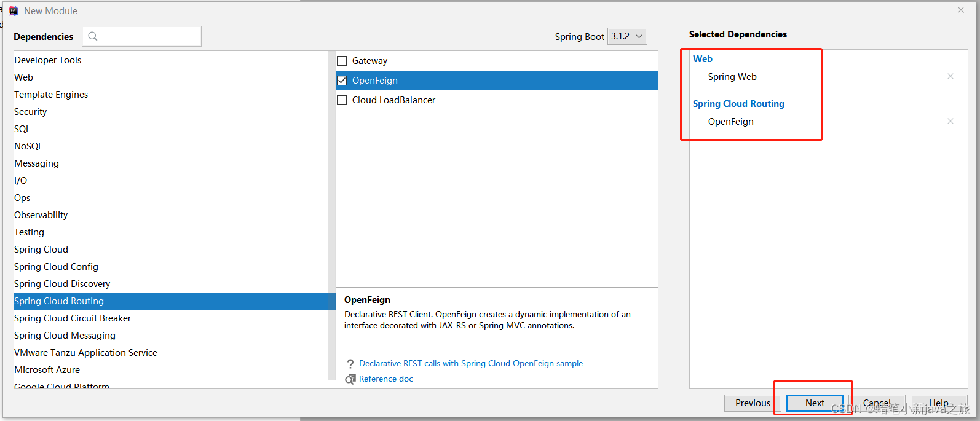Screen dimensions: 980x421
Task: Click the IntelliJ icon in title bar
Action: [14, 11]
